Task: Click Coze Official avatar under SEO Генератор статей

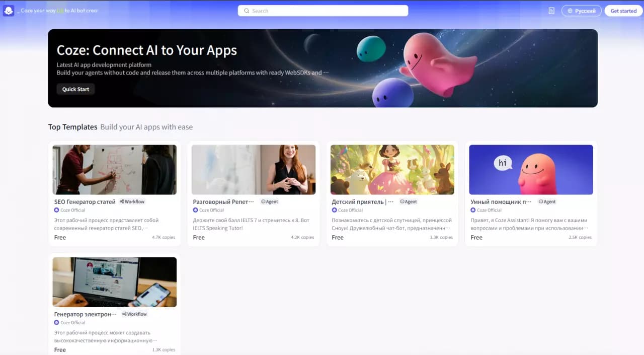Action: tap(56, 210)
